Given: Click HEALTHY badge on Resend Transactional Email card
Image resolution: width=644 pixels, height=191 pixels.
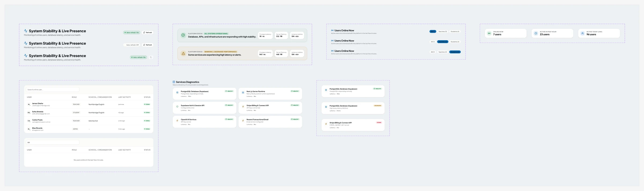Looking at the screenshot, I should coord(295,119).
